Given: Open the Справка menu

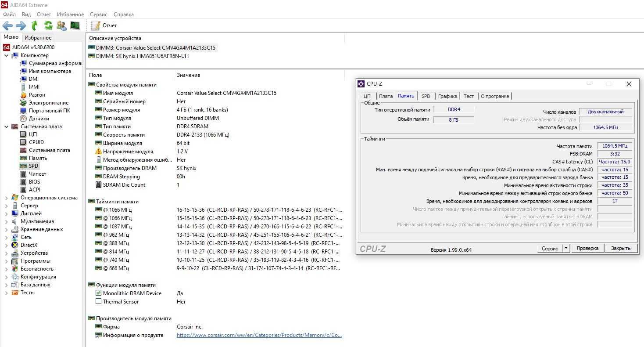Looking at the screenshot, I should pyautogui.click(x=123, y=14).
